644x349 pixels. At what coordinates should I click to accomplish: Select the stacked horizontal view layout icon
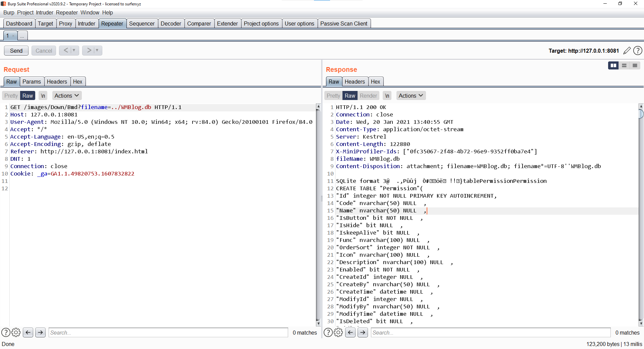(x=624, y=65)
